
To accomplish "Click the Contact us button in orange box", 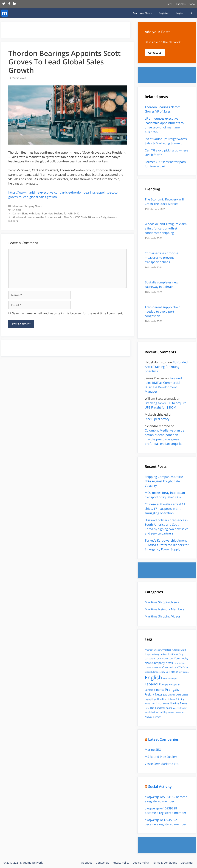I will click(155, 53).
